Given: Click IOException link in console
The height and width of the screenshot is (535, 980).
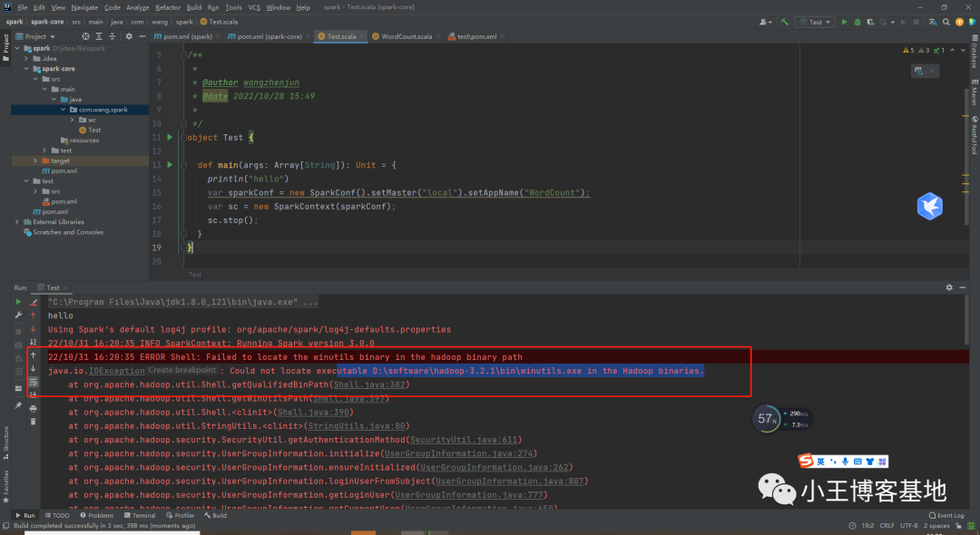Looking at the screenshot, I should [x=117, y=371].
